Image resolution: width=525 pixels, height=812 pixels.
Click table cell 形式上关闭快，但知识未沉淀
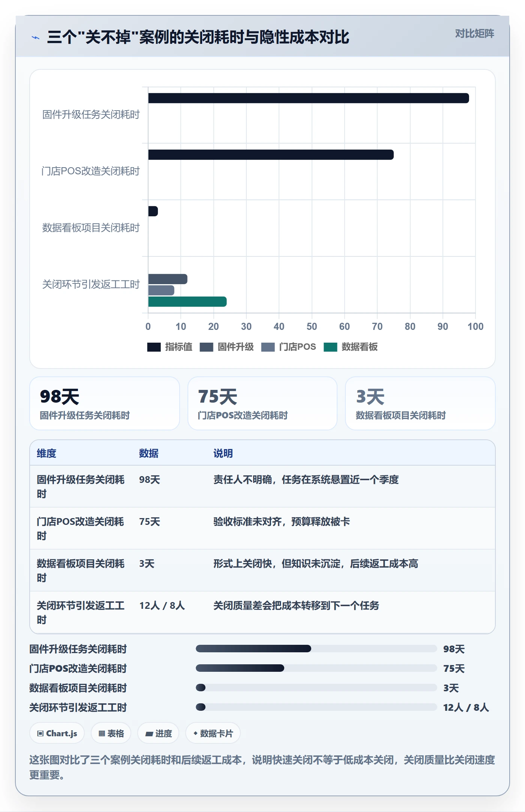click(316, 564)
